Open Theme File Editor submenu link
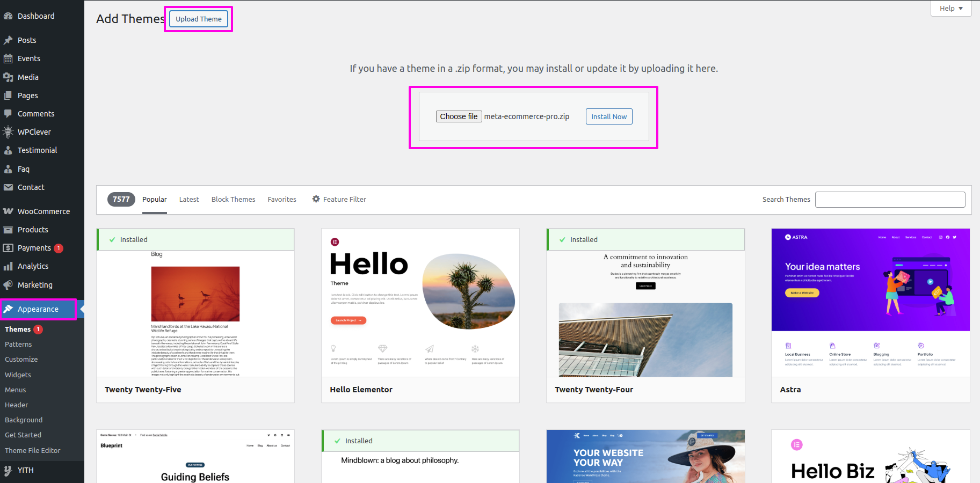This screenshot has width=980, height=483. tap(33, 451)
